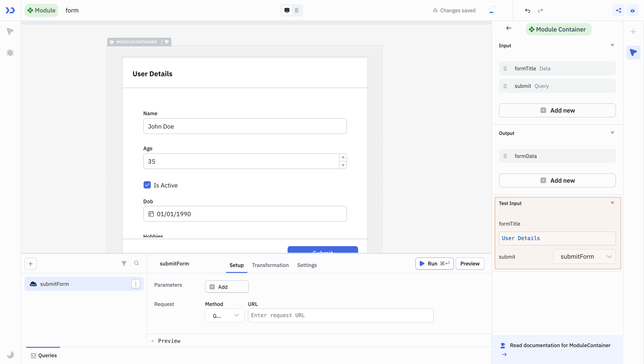Click the share icon in header
The width and height of the screenshot is (644, 364).
point(618,11)
